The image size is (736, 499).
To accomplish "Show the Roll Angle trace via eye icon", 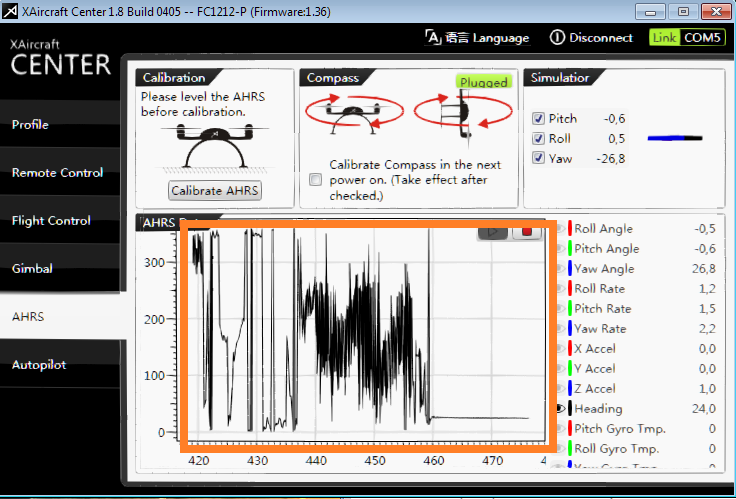I will [x=561, y=229].
